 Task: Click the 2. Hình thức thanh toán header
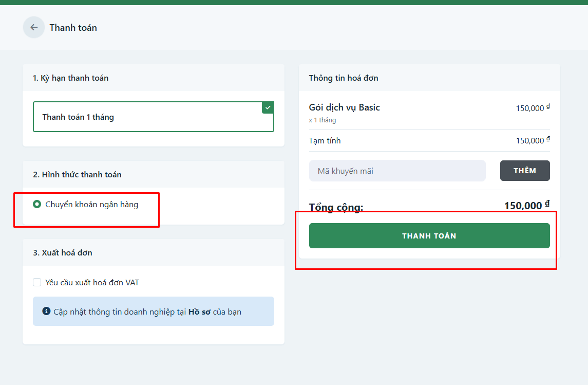coord(77,174)
